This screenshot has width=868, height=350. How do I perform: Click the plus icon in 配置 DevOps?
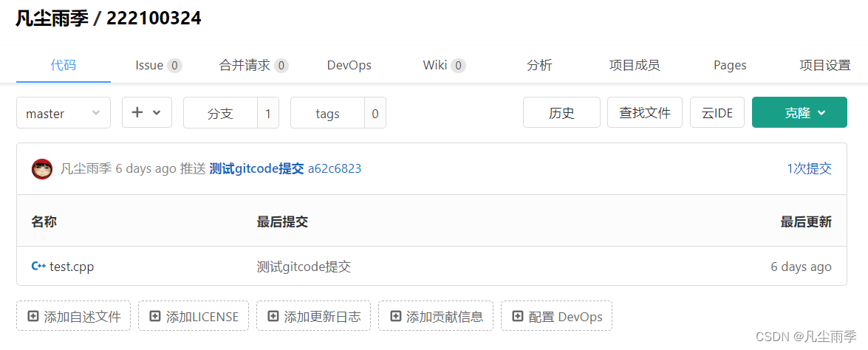[518, 316]
